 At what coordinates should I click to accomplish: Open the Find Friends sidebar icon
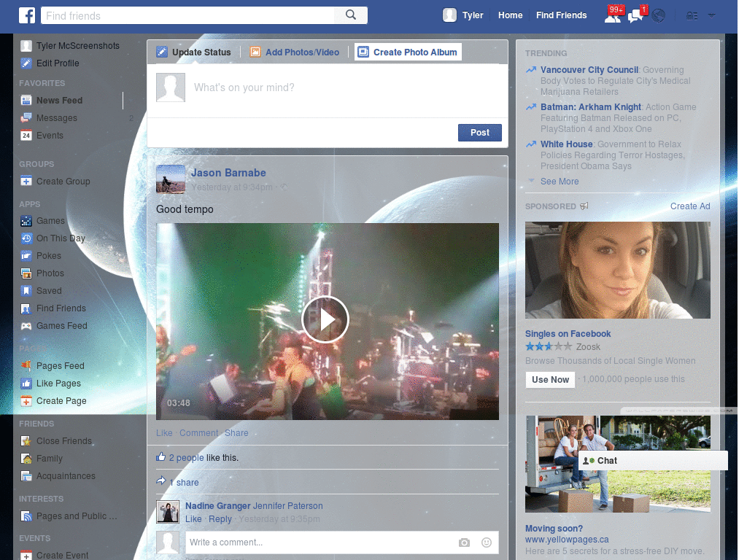[26, 308]
